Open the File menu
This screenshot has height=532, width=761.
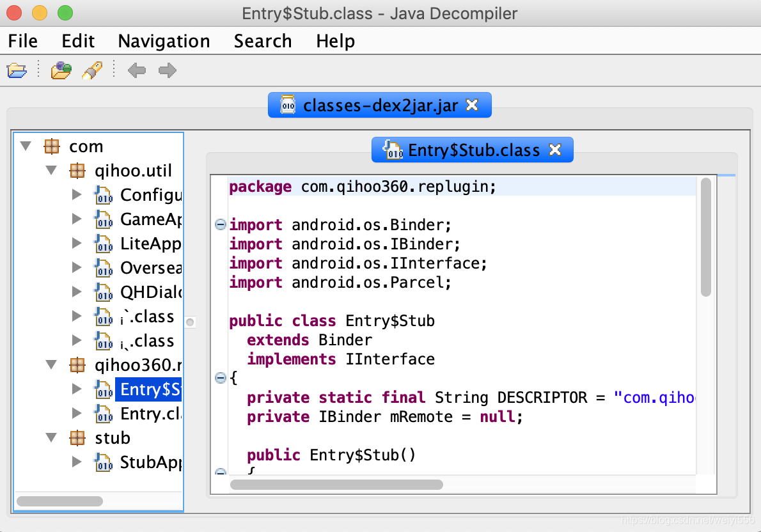(23, 42)
